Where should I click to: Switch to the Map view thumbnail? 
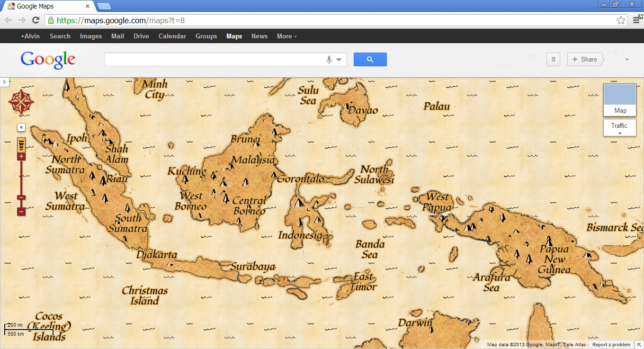pos(620,99)
